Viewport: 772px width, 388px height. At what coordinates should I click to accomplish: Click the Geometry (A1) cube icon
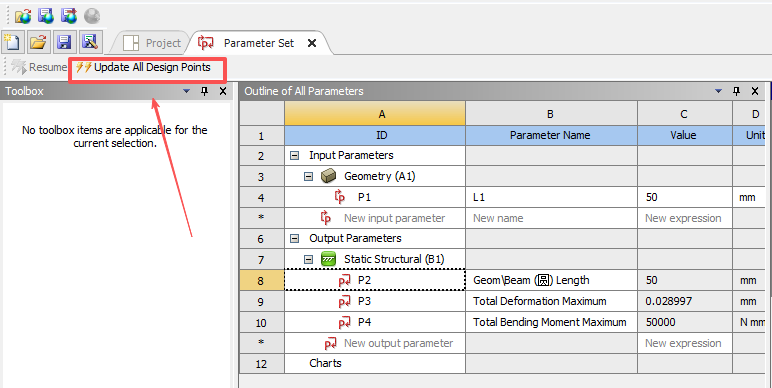[x=328, y=176]
